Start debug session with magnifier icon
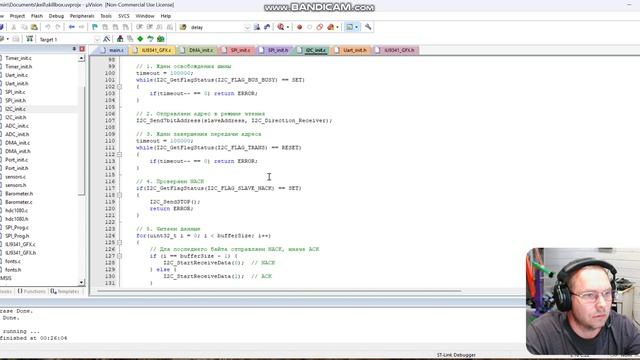 [281, 27]
